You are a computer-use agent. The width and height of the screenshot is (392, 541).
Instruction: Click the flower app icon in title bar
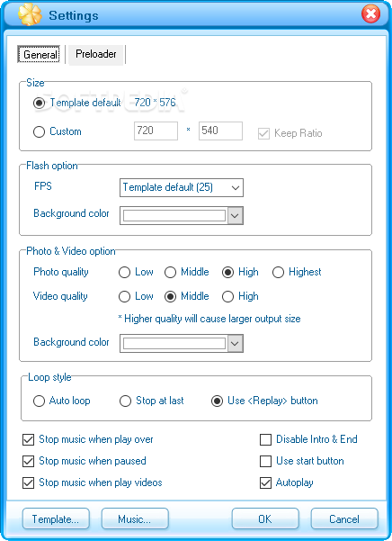(x=30, y=14)
